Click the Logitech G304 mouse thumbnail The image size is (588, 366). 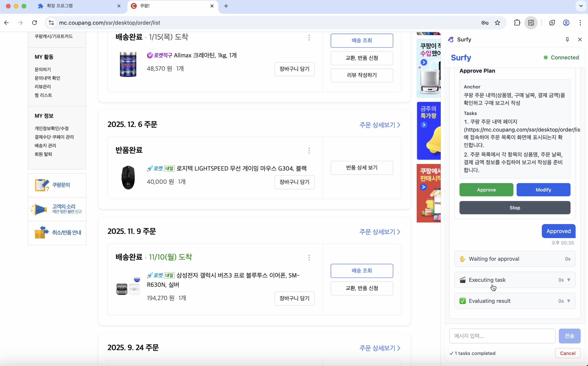[128, 177]
